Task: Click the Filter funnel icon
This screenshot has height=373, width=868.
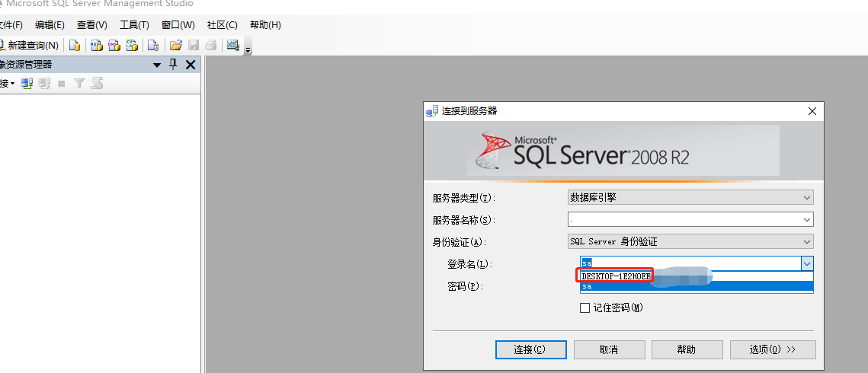Action: [79, 84]
